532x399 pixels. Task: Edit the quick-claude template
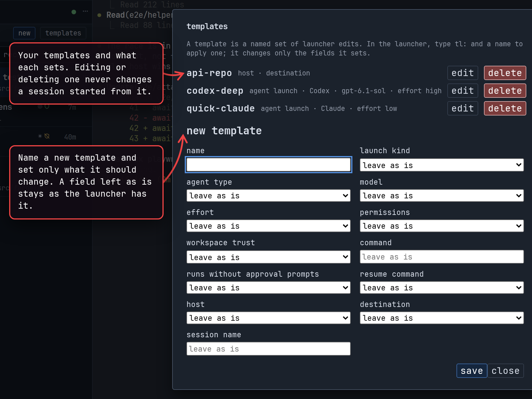pos(462,108)
